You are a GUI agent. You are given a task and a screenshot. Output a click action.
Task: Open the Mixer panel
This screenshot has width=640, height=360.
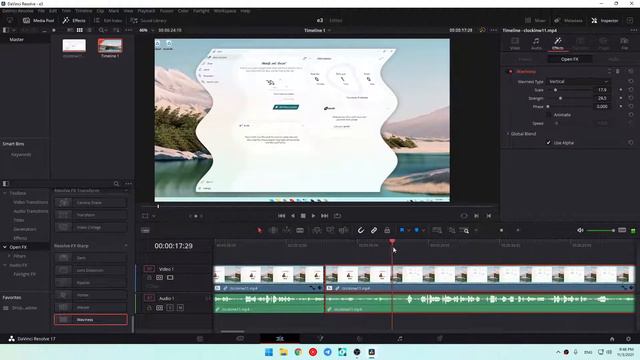click(535, 20)
